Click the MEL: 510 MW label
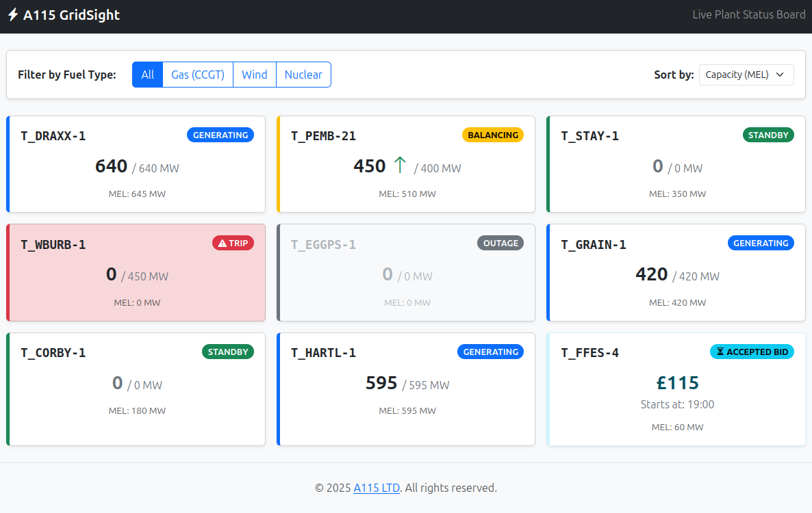 [407, 194]
